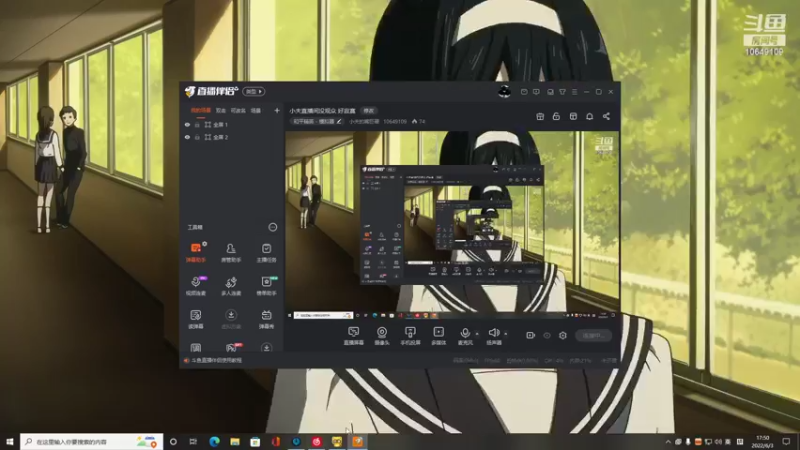This screenshot has height=450, width=800.
Task: Open the user avatar in title bar
Action: (504, 91)
